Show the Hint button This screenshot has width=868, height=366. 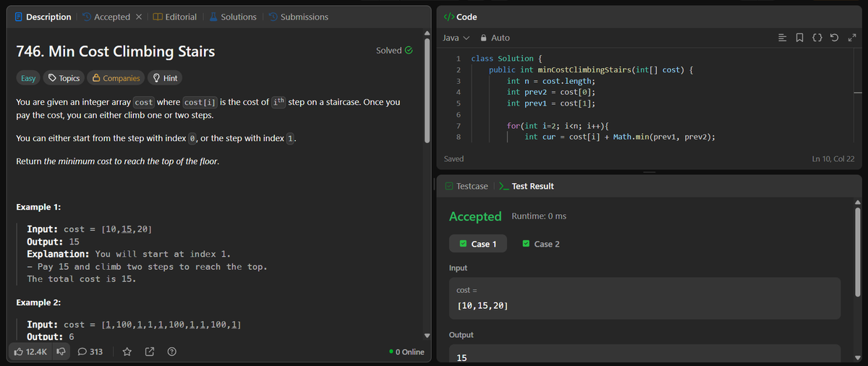click(x=164, y=78)
